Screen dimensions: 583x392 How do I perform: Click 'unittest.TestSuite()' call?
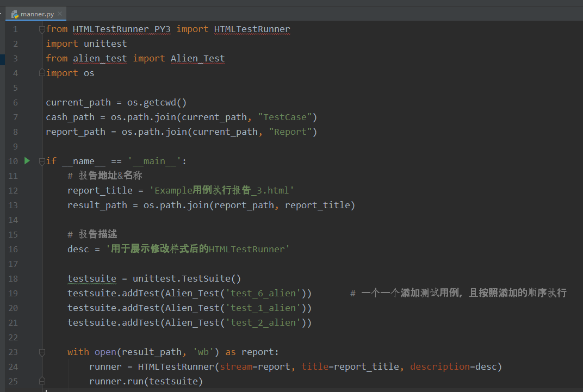point(187,279)
